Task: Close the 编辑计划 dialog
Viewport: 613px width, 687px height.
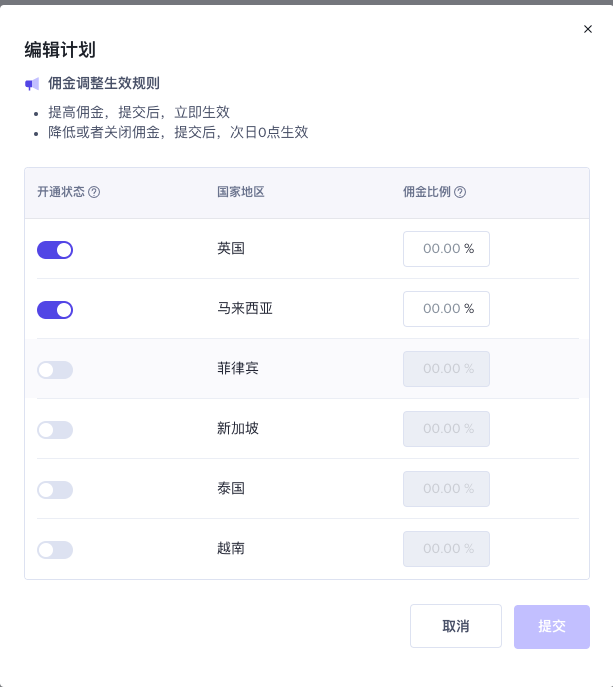Action: tap(588, 29)
